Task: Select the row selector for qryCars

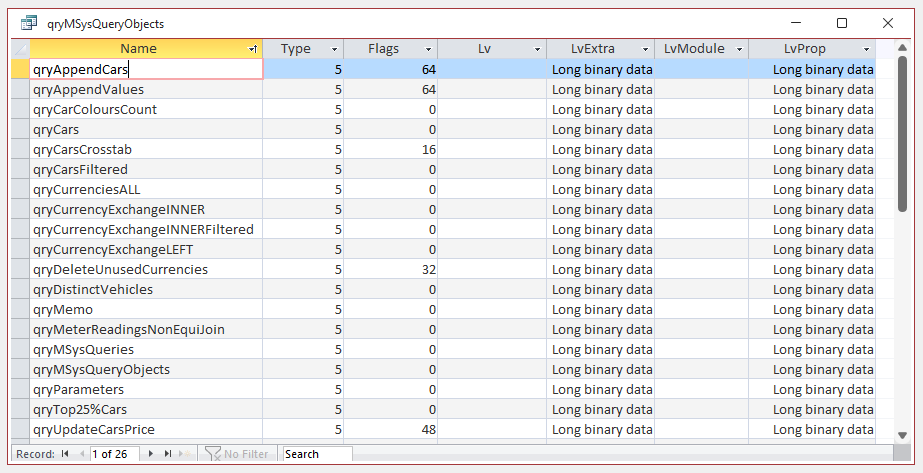Action: [x=20, y=129]
